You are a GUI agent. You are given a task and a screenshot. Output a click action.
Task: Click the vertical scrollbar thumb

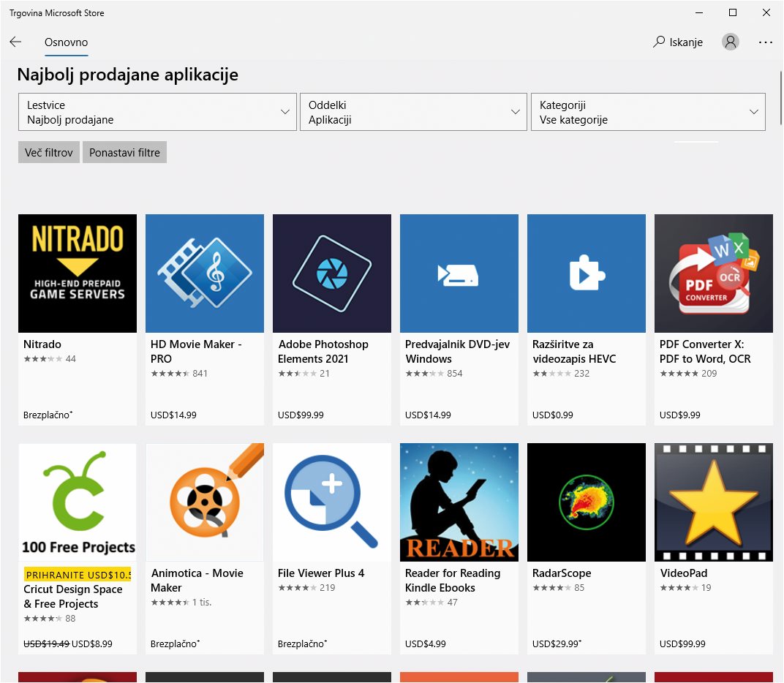(781, 98)
